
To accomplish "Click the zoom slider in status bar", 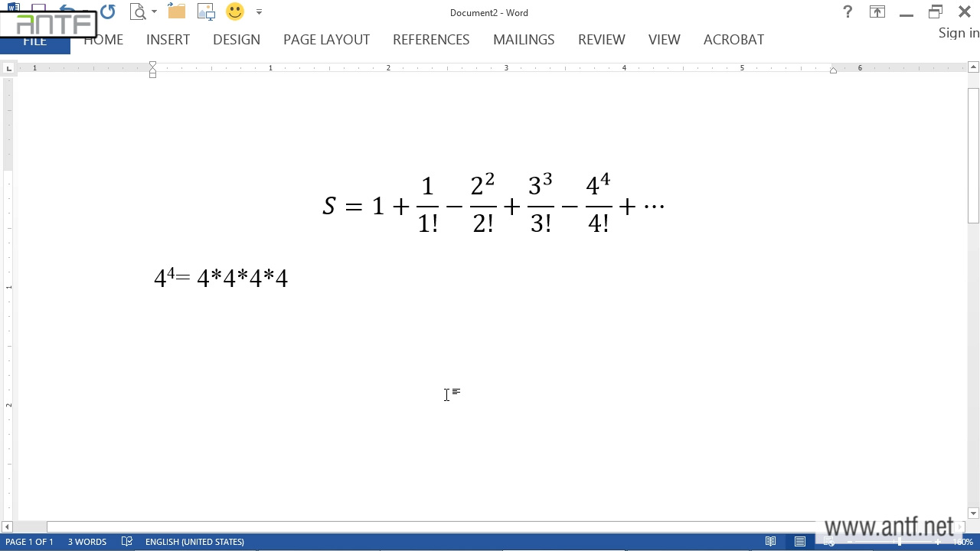I will tap(899, 542).
